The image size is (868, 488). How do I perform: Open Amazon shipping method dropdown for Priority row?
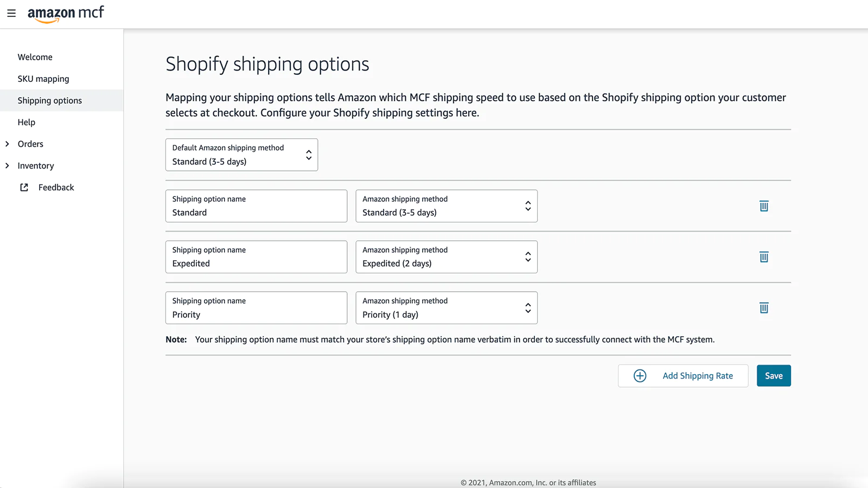(446, 308)
